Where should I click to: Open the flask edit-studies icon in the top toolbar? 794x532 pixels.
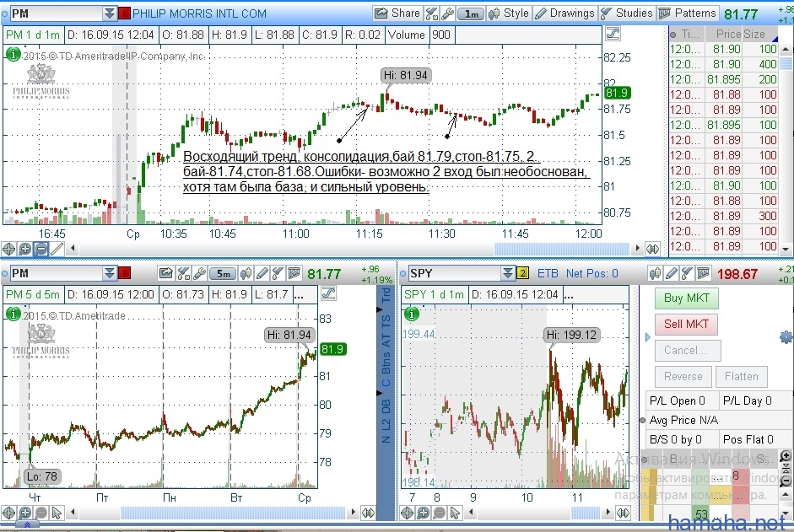click(431, 13)
